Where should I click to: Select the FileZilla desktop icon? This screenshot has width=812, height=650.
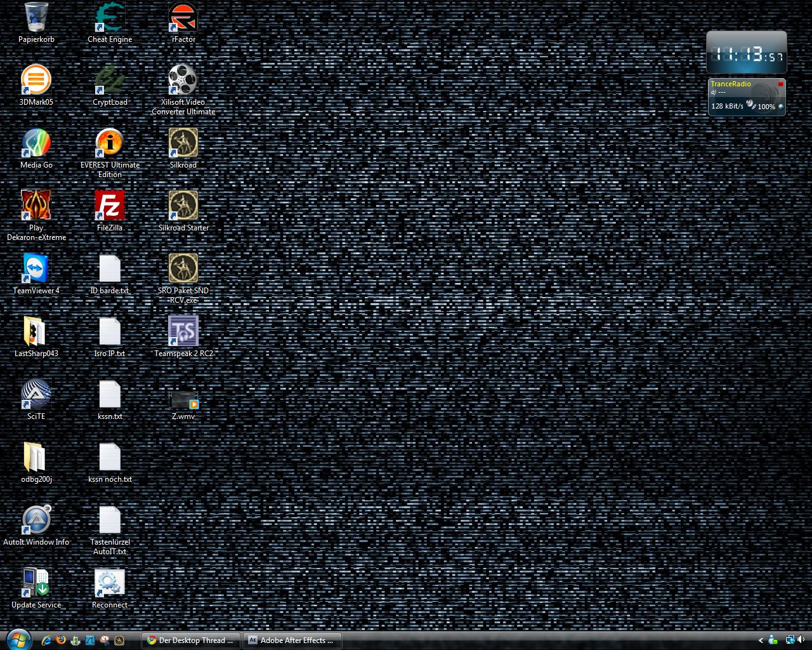110,206
